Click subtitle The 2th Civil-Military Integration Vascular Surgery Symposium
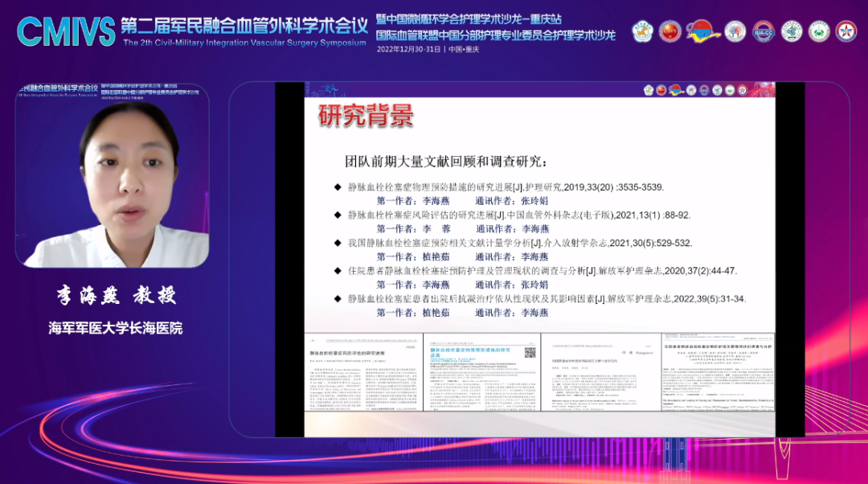 [244, 43]
